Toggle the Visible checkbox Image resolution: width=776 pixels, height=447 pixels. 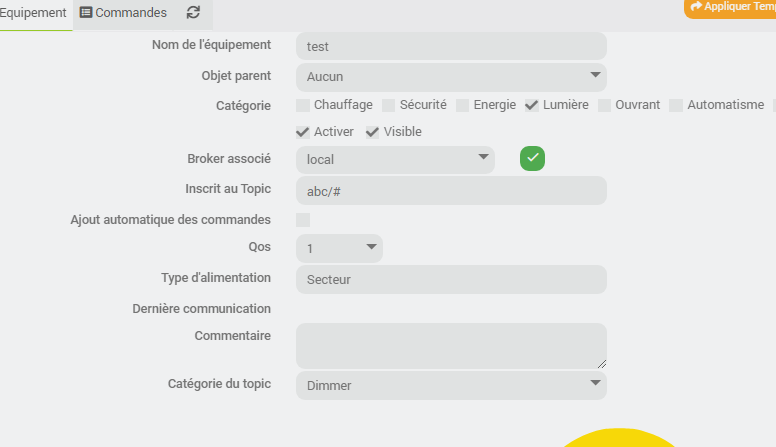click(373, 132)
